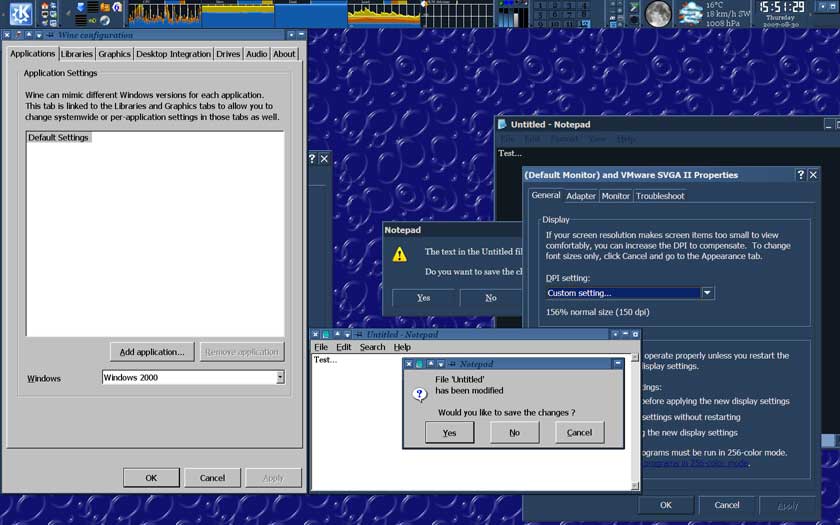Open the Desktop Integration tab
Viewport: 840px width, 525px height.
174,54
